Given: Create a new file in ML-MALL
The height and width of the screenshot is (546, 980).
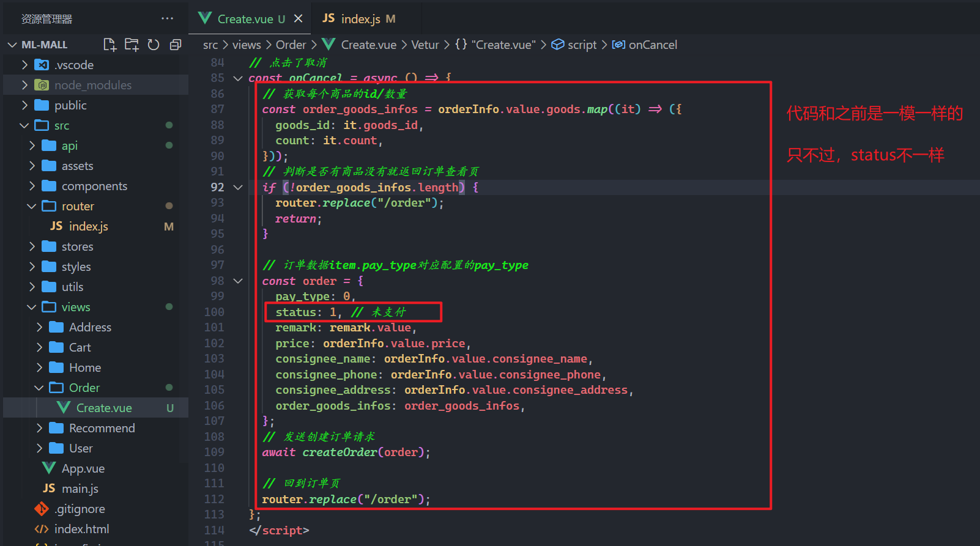Looking at the screenshot, I should tap(110, 44).
